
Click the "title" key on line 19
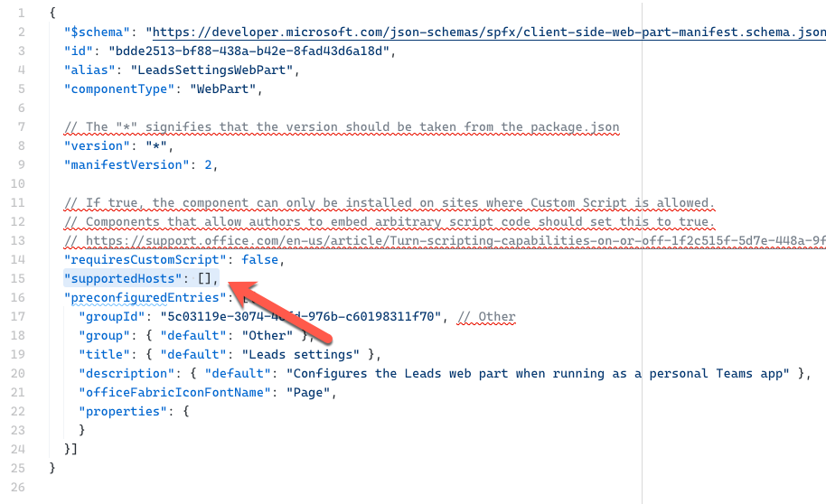click(104, 354)
